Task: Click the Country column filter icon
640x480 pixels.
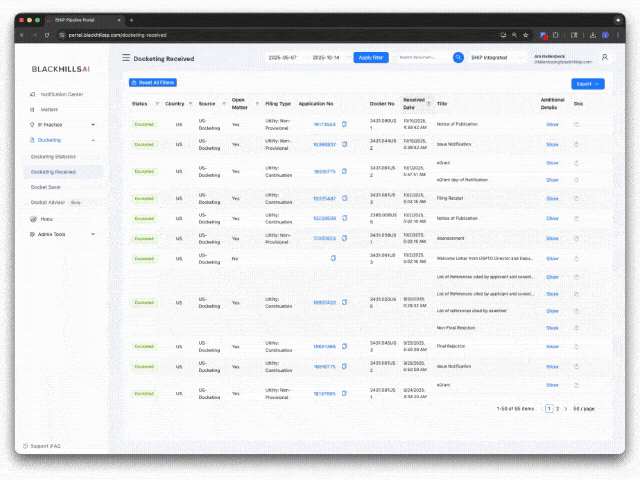Action: 190,103
